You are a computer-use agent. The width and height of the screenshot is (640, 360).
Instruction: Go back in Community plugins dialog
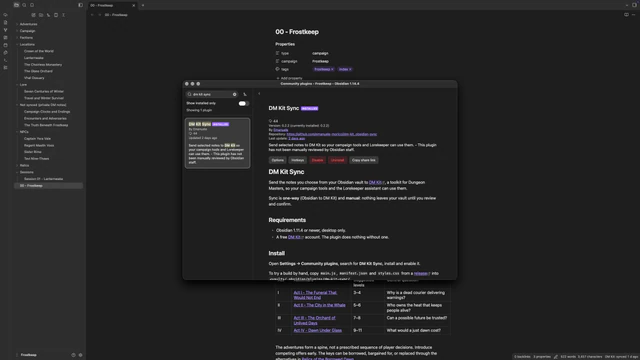click(x=259, y=93)
